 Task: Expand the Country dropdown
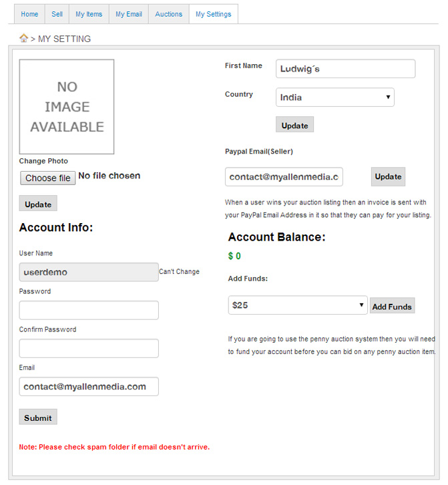(x=334, y=98)
